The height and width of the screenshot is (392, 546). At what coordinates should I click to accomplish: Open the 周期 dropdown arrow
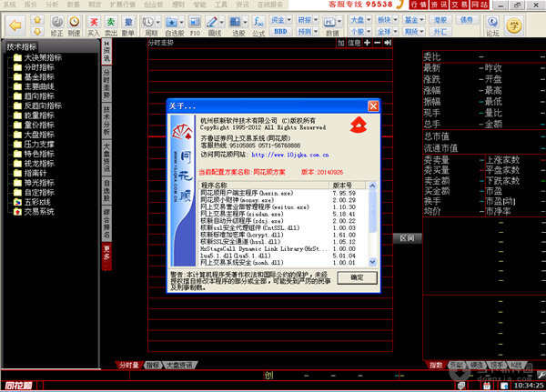(157, 23)
